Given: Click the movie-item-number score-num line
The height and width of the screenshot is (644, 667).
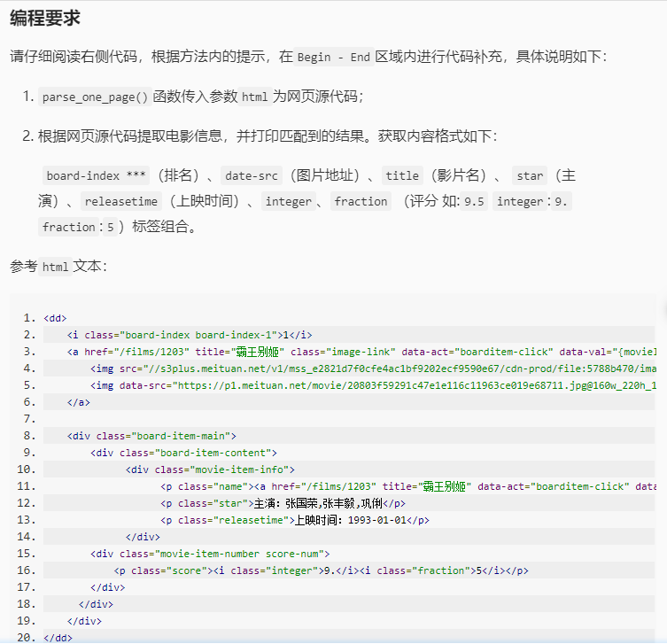Looking at the screenshot, I should click(210, 554).
